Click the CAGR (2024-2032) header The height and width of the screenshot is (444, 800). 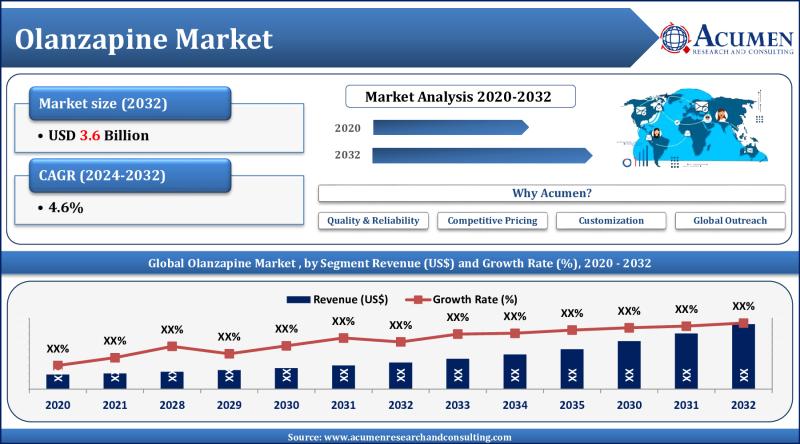tap(130, 176)
